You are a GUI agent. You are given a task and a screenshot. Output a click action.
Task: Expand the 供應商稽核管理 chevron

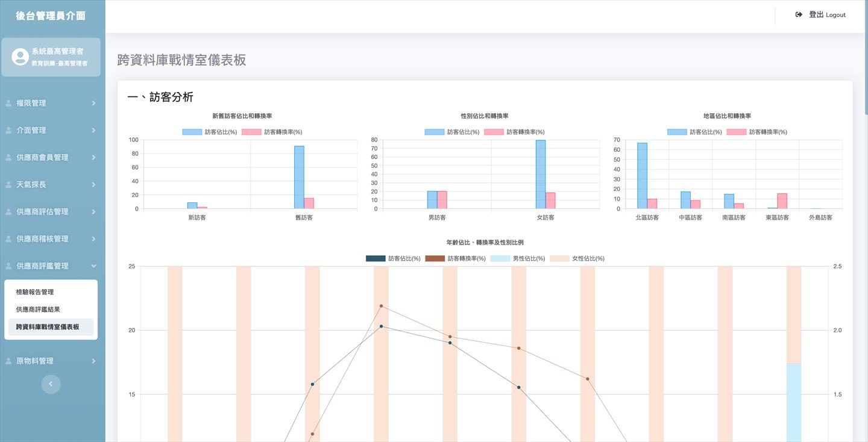click(93, 238)
